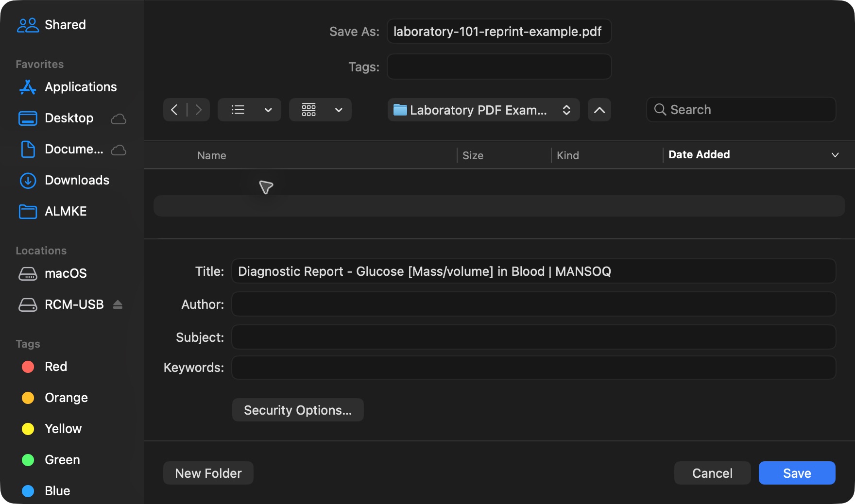Expand the list view options dropdown arrow
Viewport: 855px width, 504px height.
pos(268,110)
